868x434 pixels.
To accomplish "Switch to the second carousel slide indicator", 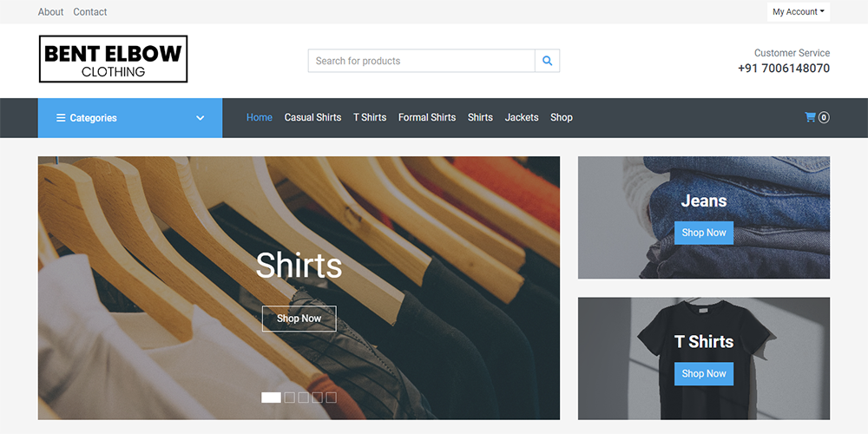I will pos(290,398).
